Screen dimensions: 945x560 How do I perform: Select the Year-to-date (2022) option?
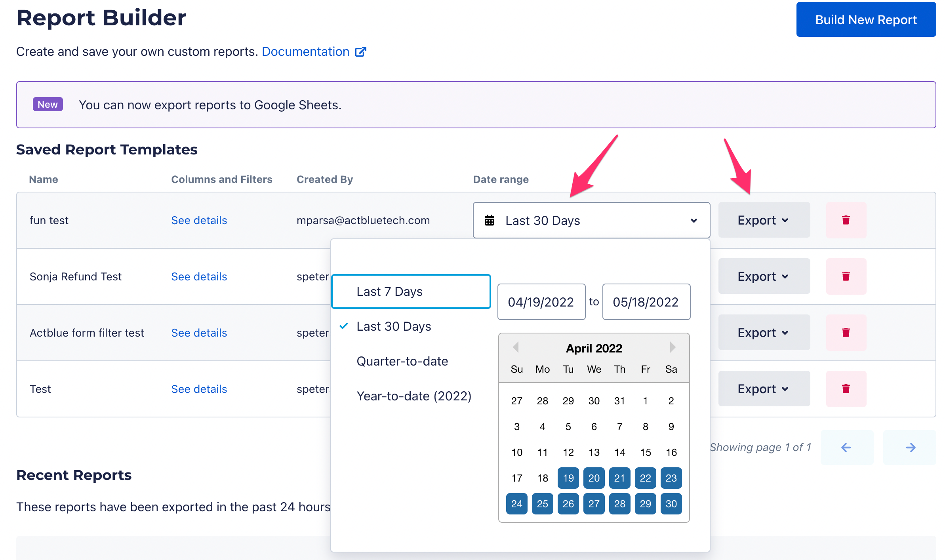pos(413,396)
